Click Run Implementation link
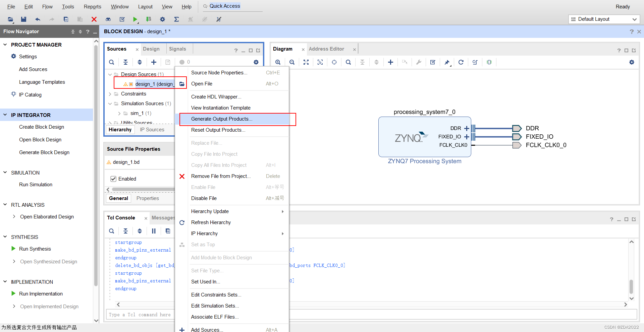 pos(41,294)
